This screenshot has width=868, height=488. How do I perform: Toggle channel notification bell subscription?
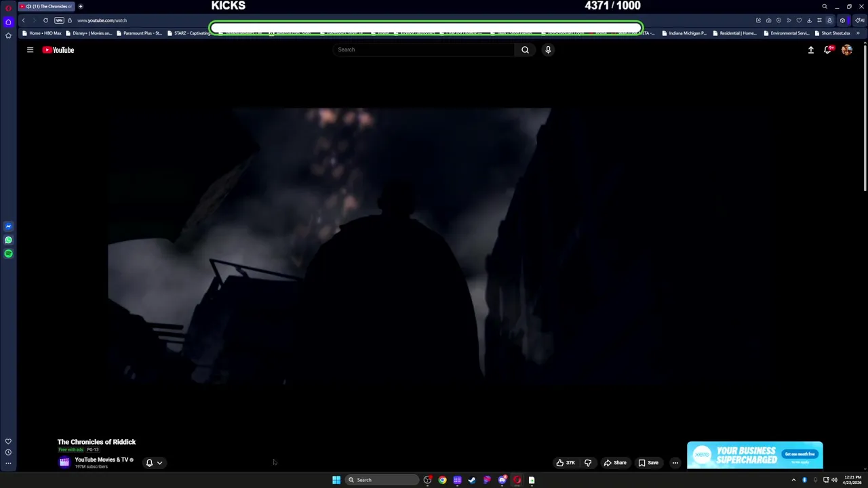pos(149,463)
